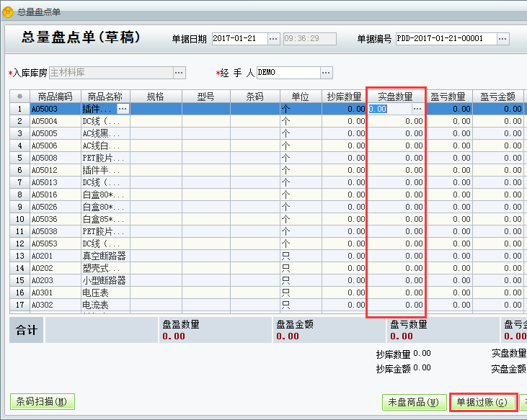Screen dimensions: 527x420
Task: Select product code A0202 cell
Action: coord(56,268)
